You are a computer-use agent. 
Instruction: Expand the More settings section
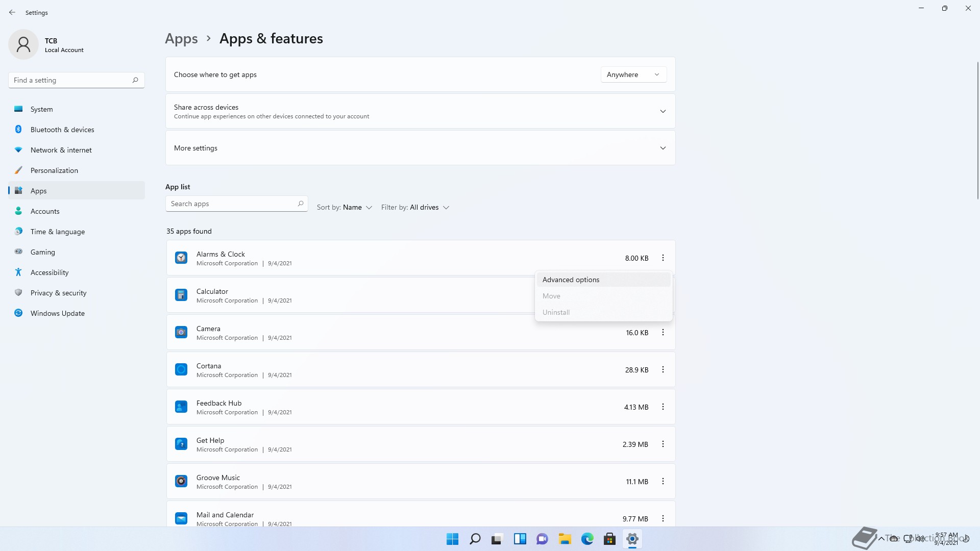[x=420, y=148]
